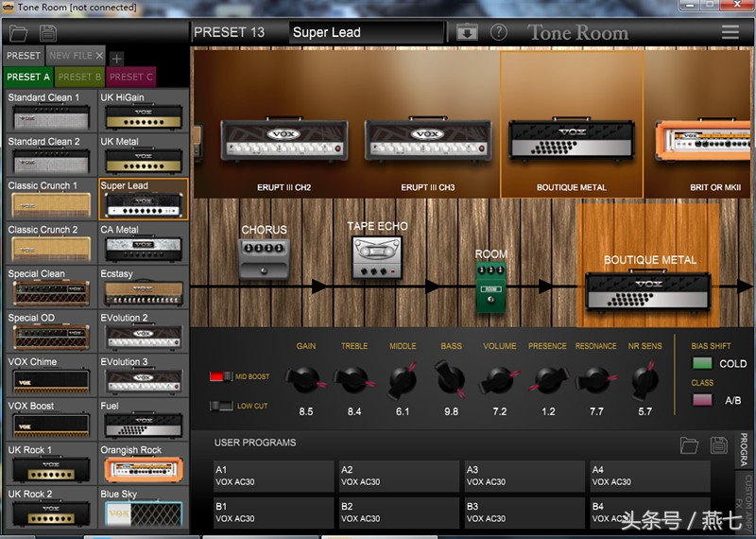Open file folder icon in top toolbar
Image resolution: width=756 pixels, height=539 pixels.
point(18,33)
